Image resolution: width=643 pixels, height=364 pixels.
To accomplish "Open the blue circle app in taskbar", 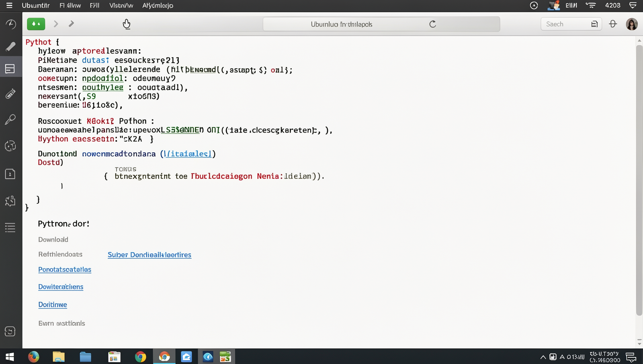I will 208,357.
